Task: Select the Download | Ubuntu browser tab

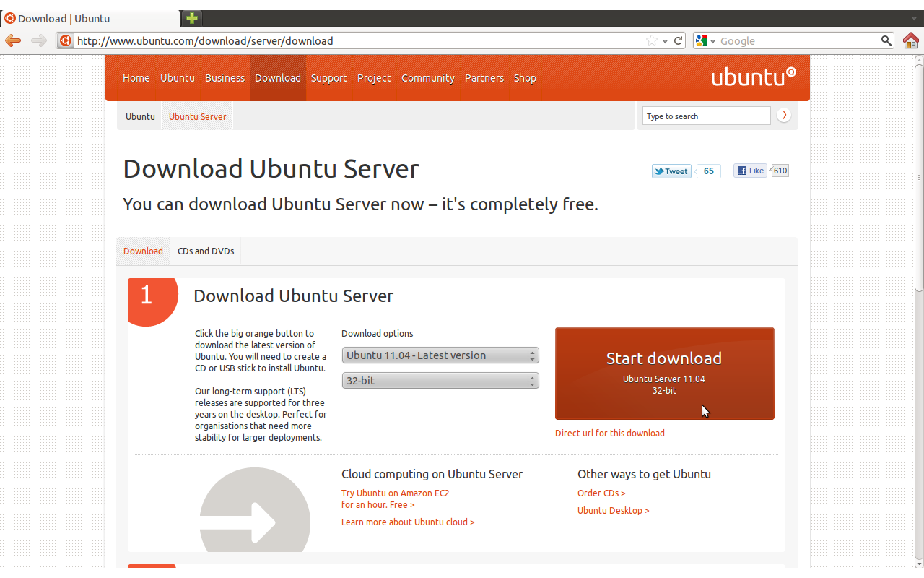Action: click(90, 19)
